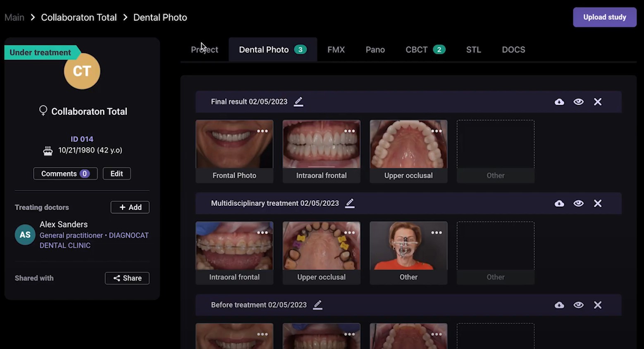
Task: Click the pencil icon beside Before treatment
Action: [x=317, y=305]
